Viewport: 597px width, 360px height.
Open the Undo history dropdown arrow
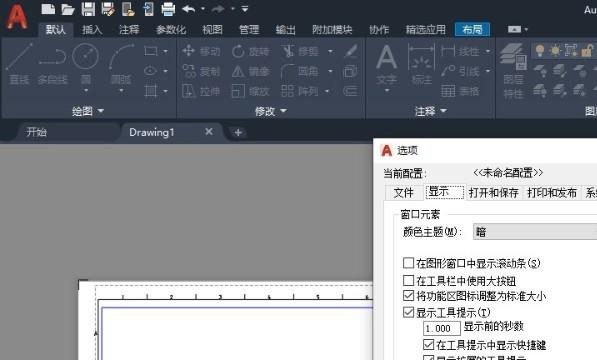click(203, 9)
